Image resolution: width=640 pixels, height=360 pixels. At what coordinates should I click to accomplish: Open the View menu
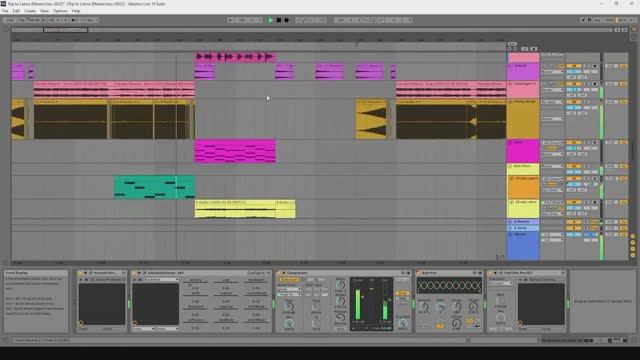click(x=44, y=11)
